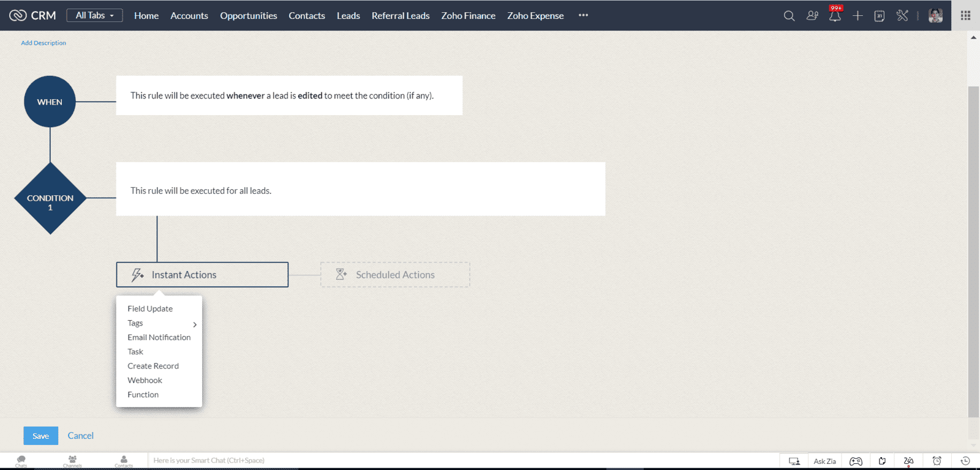Click the game controller icon
The image size is (980, 470).
tap(856, 461)
